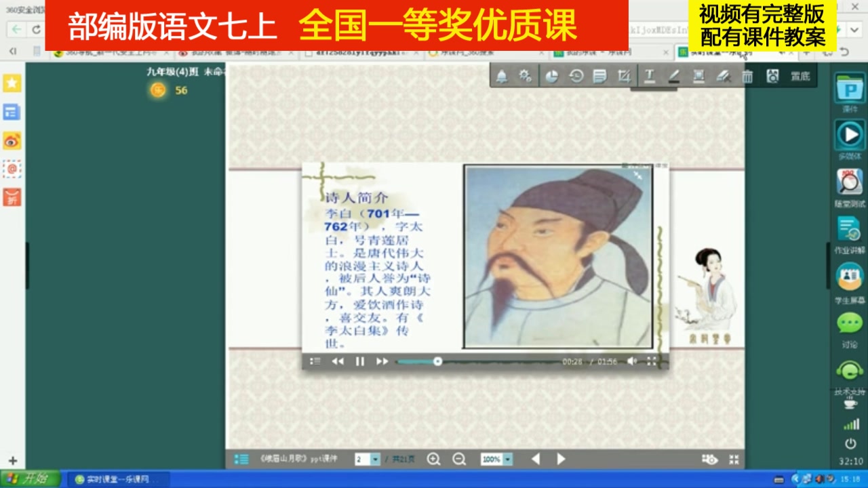Open the 讨论 discussion chat icon
The width and height of the screenshot is (868, 488).
click(x=850, y=323)
